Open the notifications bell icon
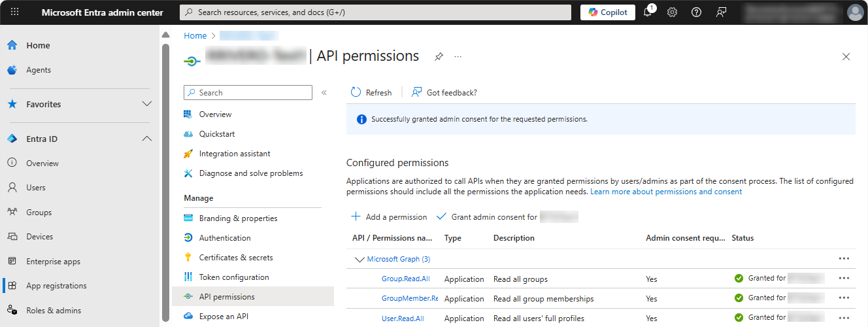This screenshot has width=868, height=327. click(x=648, y=12)
